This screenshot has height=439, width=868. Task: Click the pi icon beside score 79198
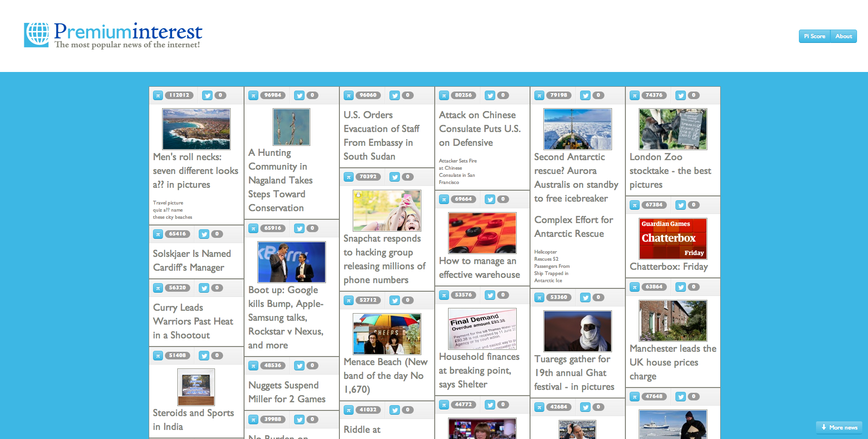(x=539, y=95)
